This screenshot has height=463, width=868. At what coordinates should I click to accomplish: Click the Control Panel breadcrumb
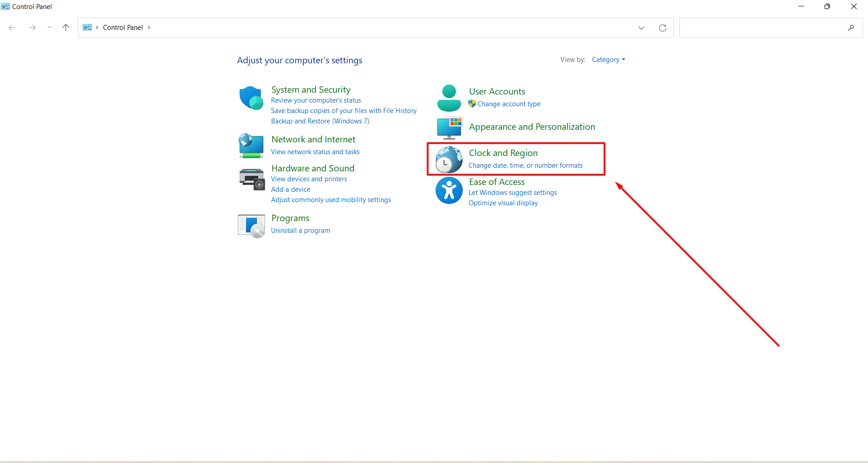tap(123, 28)
